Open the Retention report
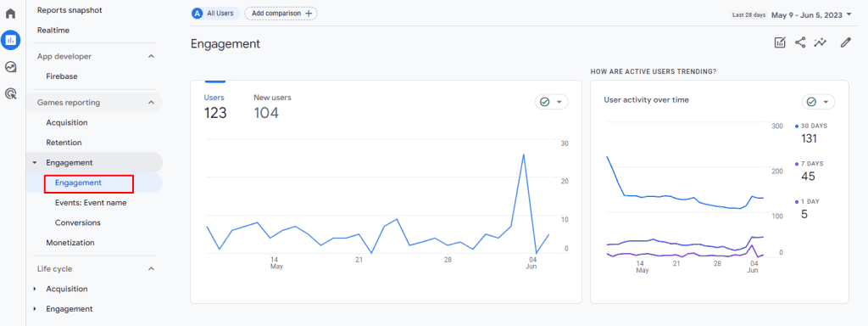Viewport: 868px width, 326px height. [x=64, y=143]
